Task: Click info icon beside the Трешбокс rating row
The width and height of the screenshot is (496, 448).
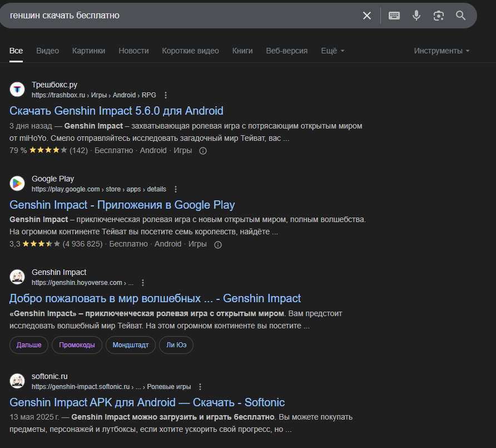Action: (203, 151)
